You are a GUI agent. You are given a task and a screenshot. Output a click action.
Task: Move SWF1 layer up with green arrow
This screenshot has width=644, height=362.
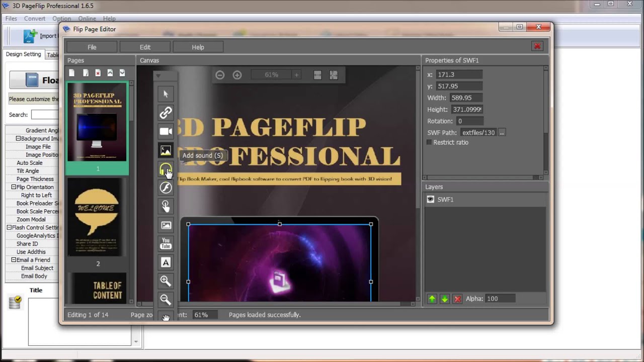432,299
